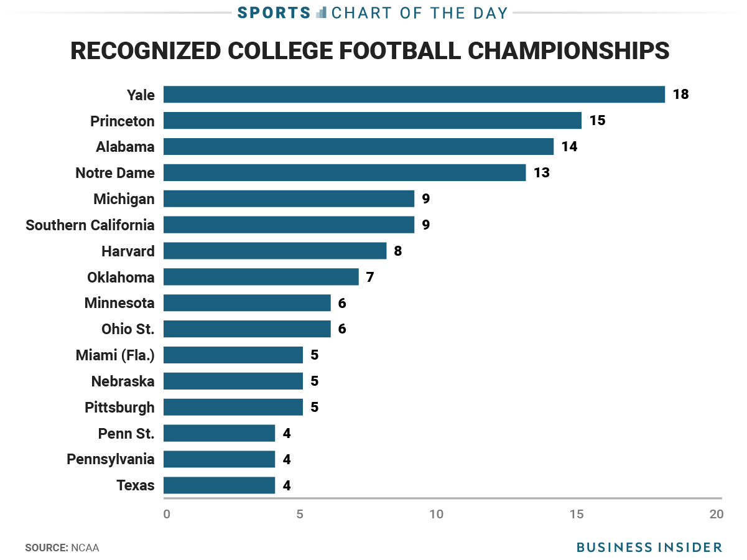
Task: Select the Notre Dame bar
Action: (x=344, y=173)
